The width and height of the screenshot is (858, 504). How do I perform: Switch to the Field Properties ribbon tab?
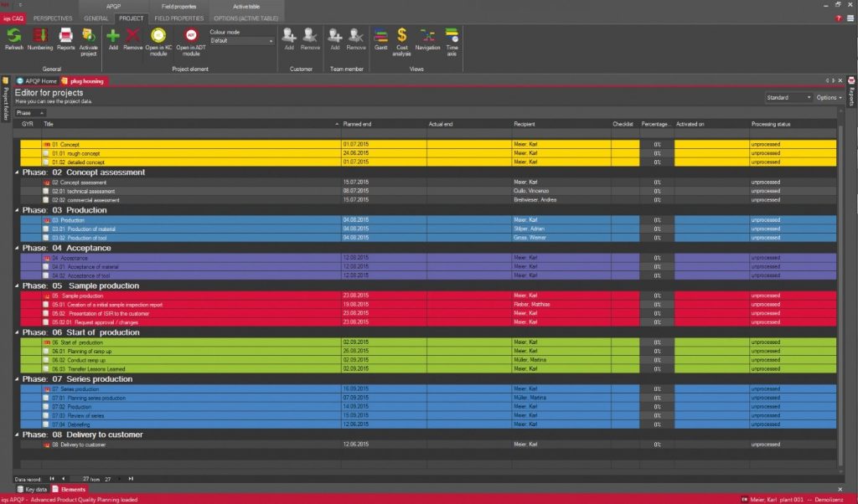tap(179, 18)
